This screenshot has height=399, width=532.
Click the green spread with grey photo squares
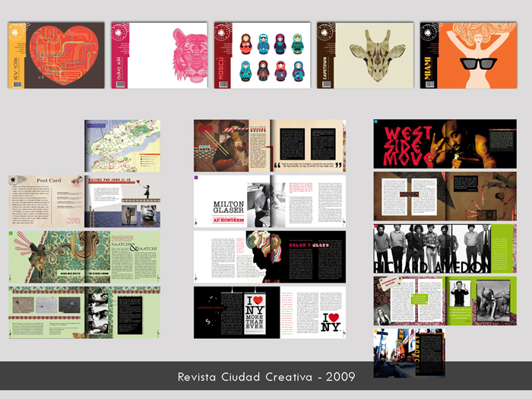pyautogui.click(x=84, y=312)
